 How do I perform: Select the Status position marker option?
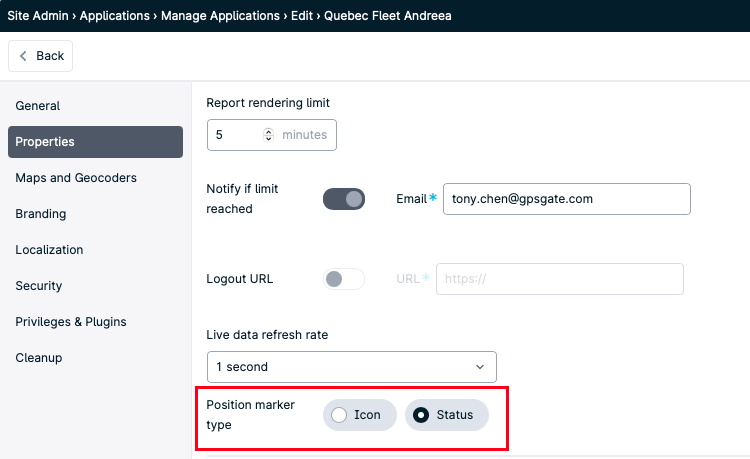point(447,415)
